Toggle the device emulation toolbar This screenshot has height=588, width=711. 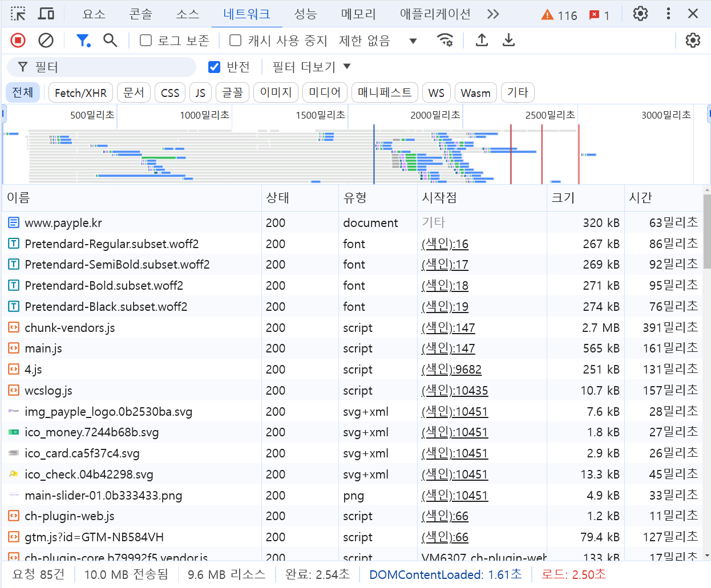tap(46, 14)
